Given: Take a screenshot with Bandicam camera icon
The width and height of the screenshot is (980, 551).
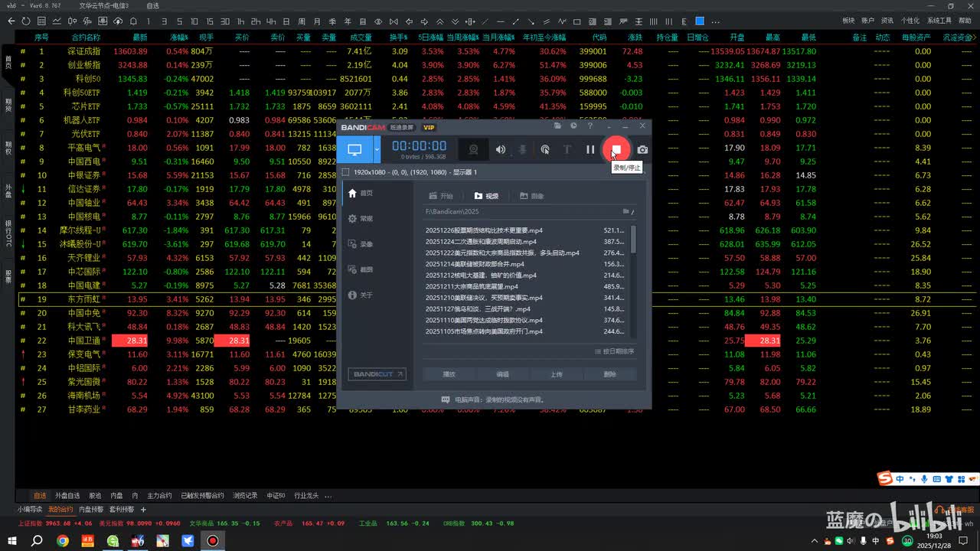Looking at the screenshot, I should pyautogui.click(x=642, y=150).
